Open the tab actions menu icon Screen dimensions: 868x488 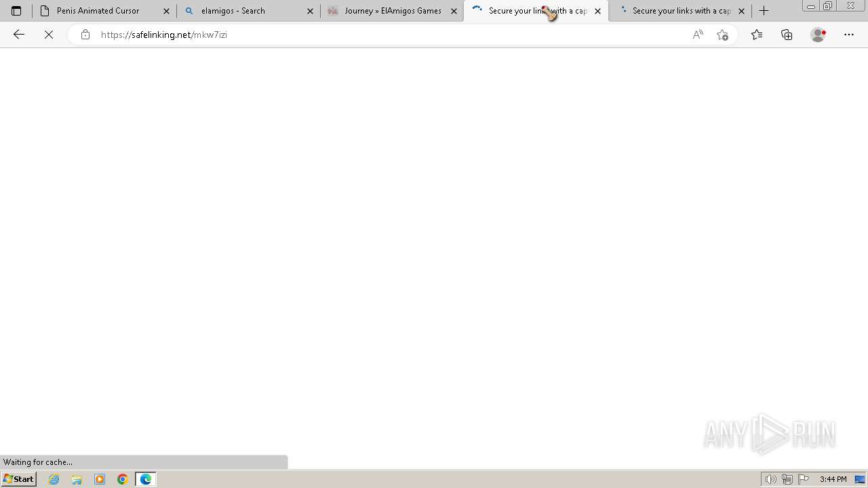(x=16, y=11)
